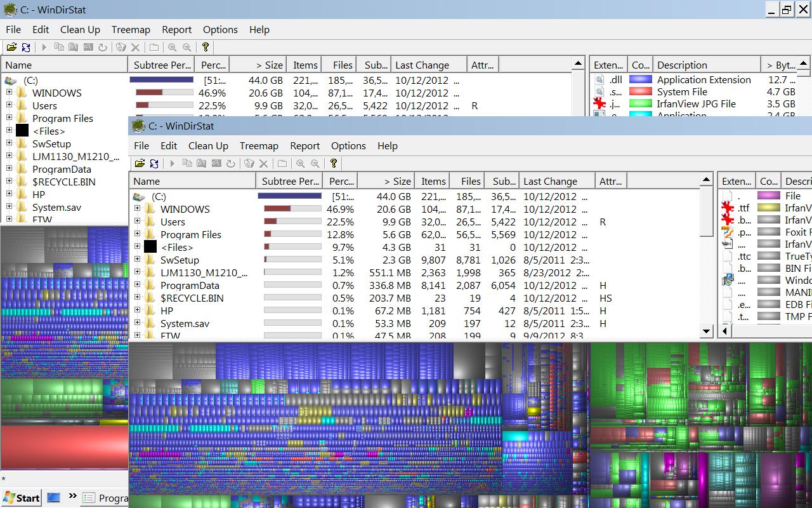The width and height of the screenshot is (812, 508).
Task: Click Zoom In magnifier in back window toolbar
Action: [172, 47]
